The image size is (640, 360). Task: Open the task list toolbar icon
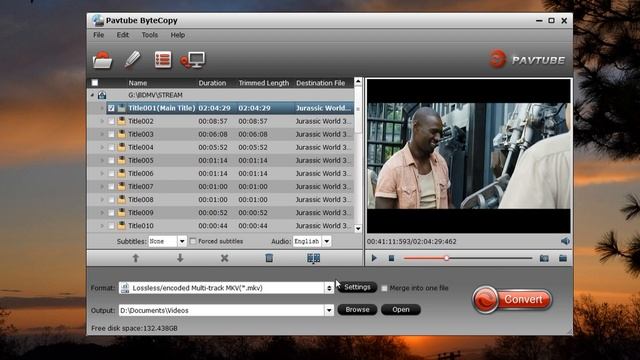[163, 60]
